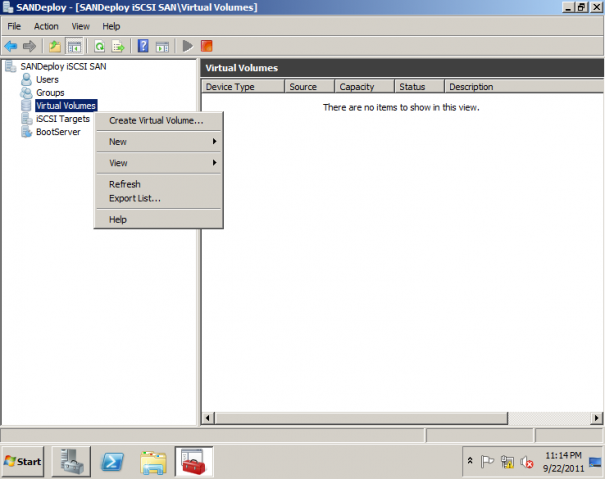The width and height of the screenshot is (605, 479).
Task: Expand the New submenu in context menu
Action: pos(159,142)
